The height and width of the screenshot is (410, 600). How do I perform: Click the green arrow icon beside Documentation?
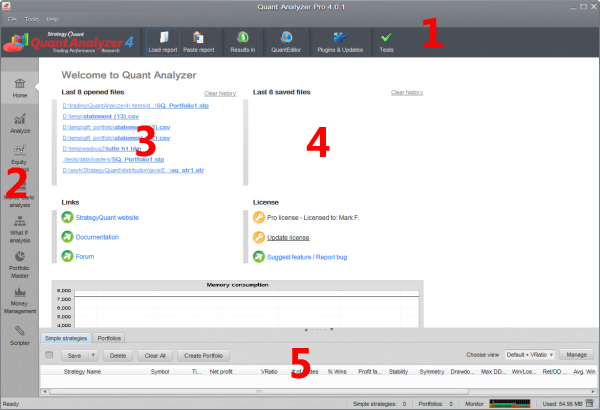[x=67, y=237]
